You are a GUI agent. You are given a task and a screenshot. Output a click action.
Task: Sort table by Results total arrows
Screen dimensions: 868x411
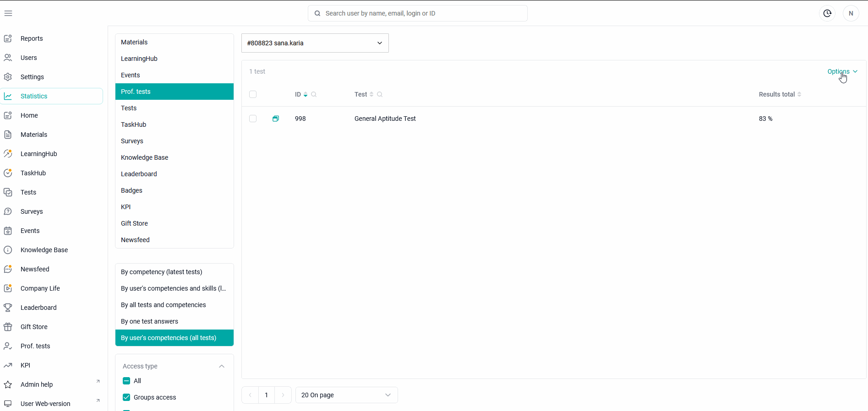799,94
